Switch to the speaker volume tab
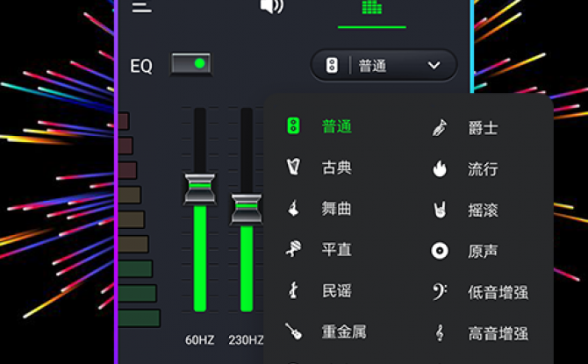The width and height of the screenshot is (588, 364). pyautogui.click(x=272, y=6)
